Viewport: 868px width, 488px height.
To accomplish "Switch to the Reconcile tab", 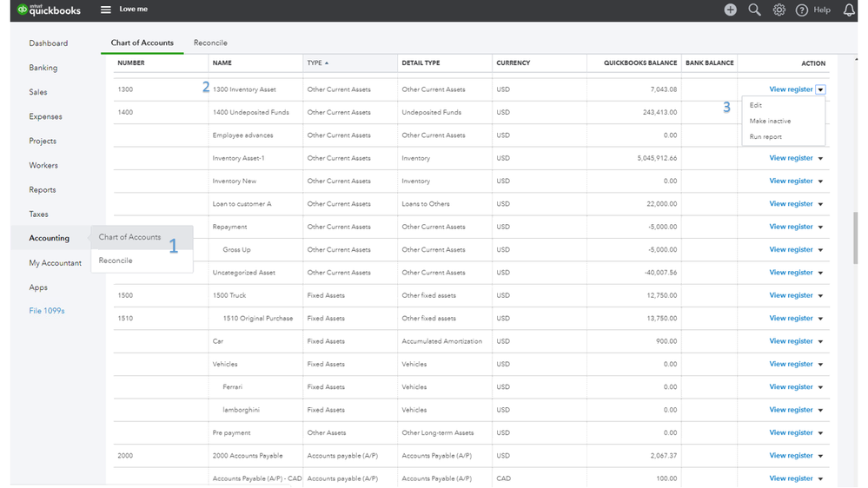I will point(210,43).
